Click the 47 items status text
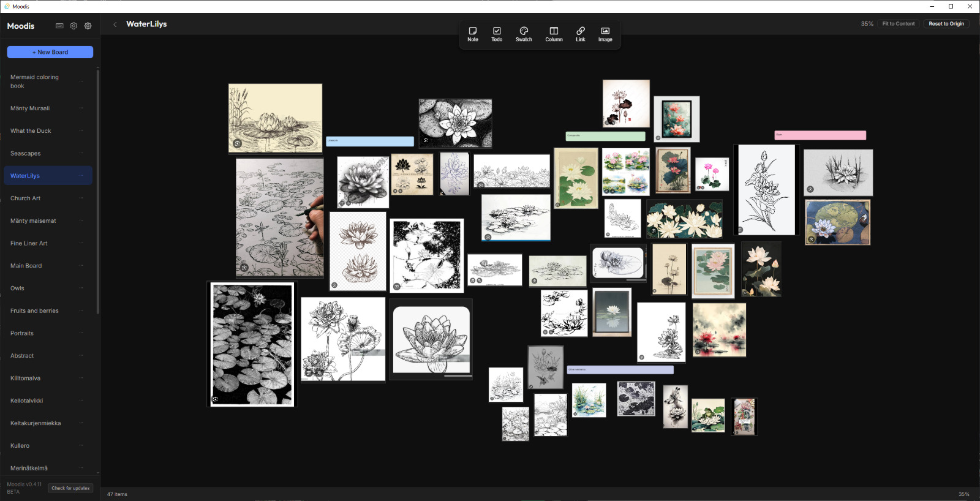980x501 pixels. click(117, 494)
